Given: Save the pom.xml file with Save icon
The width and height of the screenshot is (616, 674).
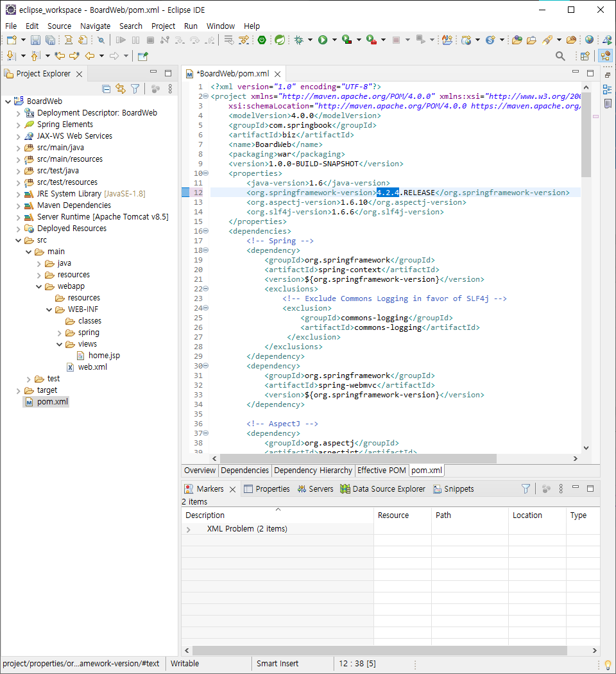Looking at the screenshot, I should coord(36,40).
